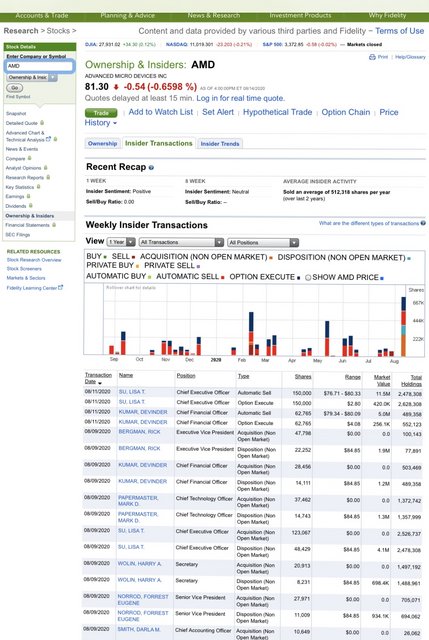Image resolution: width=429 pixels, height=640 pixels.
Task: Open Why Fidelity menu
Action: coord(387,16)
